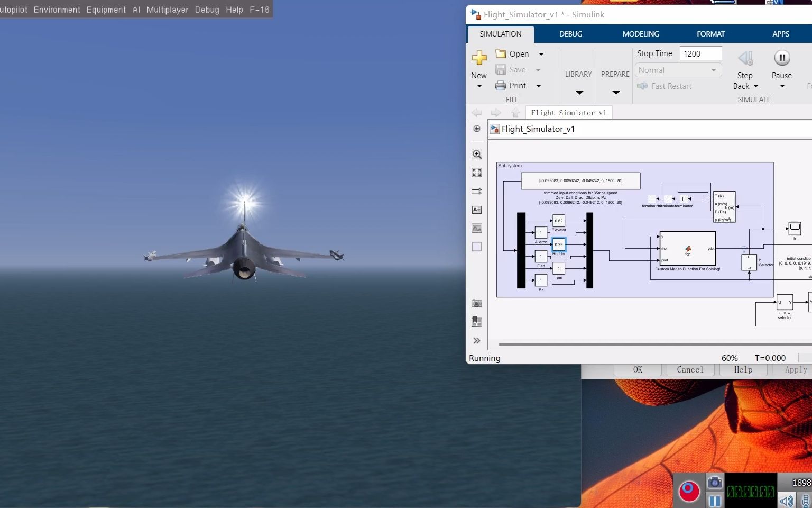The image size is (812, 508).
Task: Click the Up to Parent arrow
Action: point(515,113)
